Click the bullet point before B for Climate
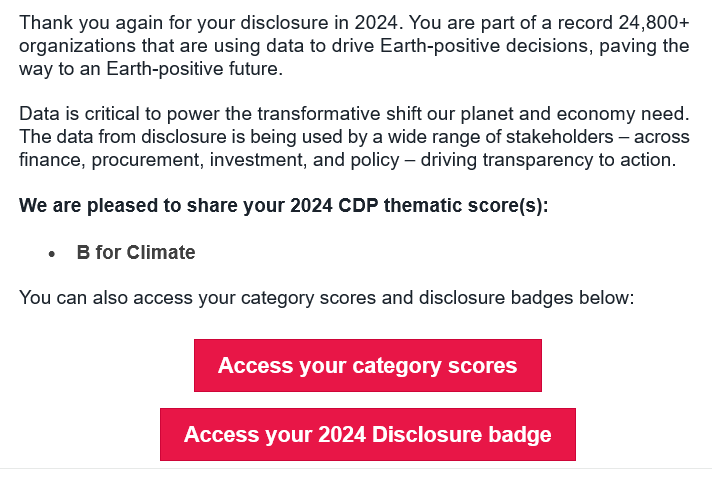This screenshot has height=484, width=712. pos(52,254)
